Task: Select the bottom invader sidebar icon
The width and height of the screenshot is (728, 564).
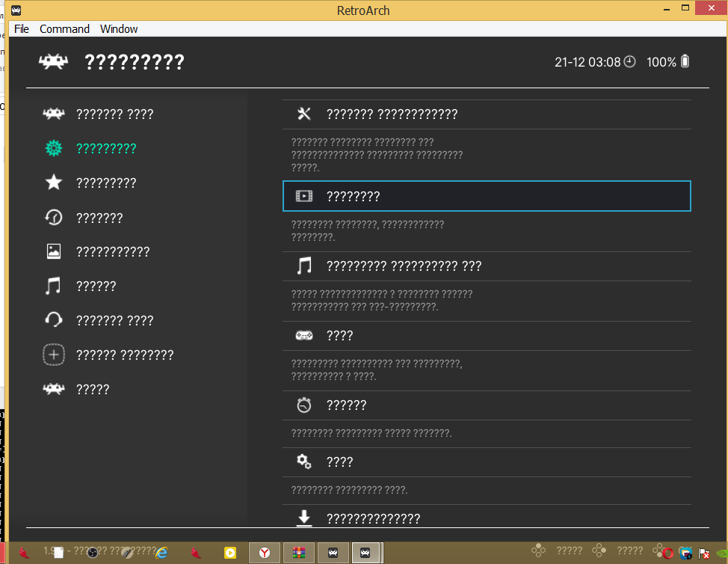Action: click(54, 389)
